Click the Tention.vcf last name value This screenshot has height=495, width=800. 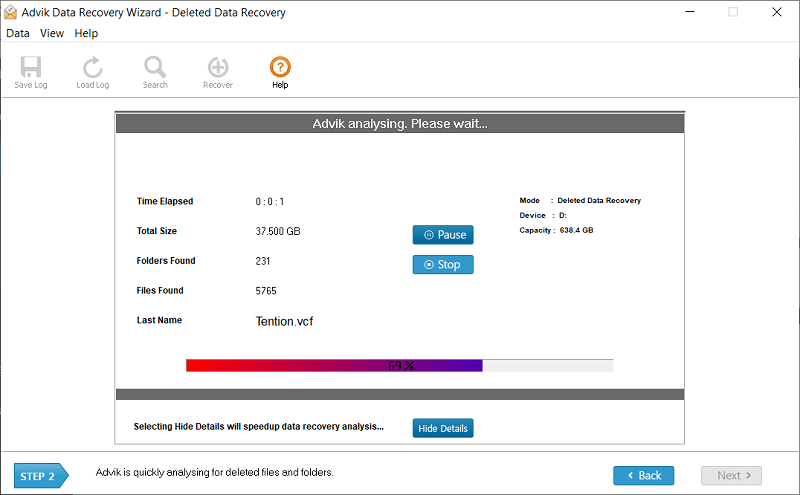point(285,321)
